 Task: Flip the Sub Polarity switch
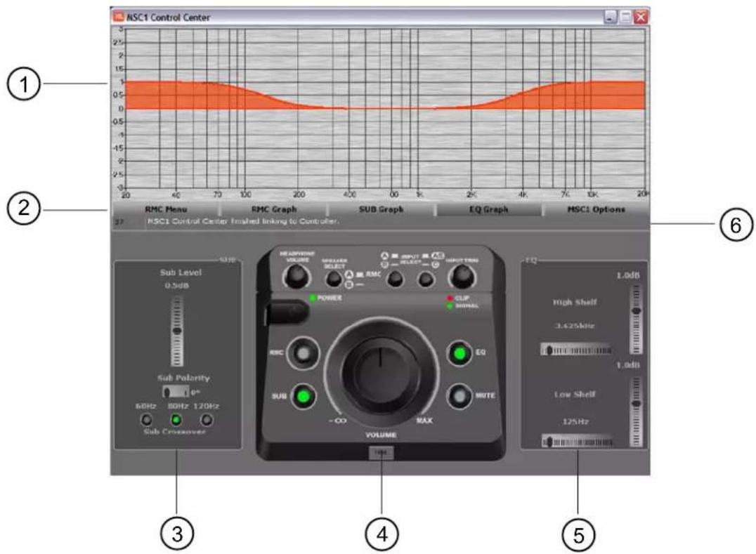click(x=176, y=392)
